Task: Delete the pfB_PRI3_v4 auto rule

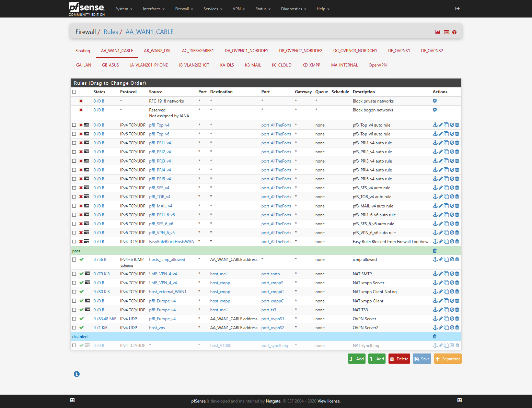Action: coord(457,161)
